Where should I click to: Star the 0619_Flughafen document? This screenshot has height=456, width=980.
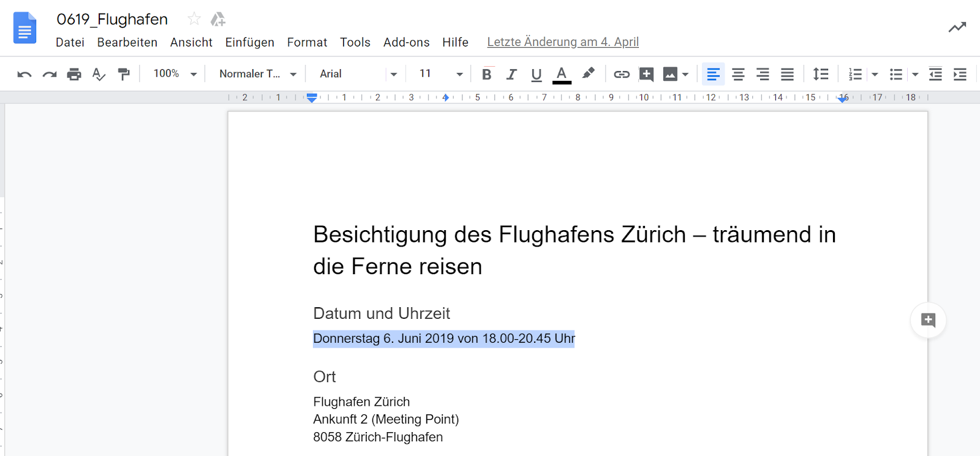click(194, 19)
